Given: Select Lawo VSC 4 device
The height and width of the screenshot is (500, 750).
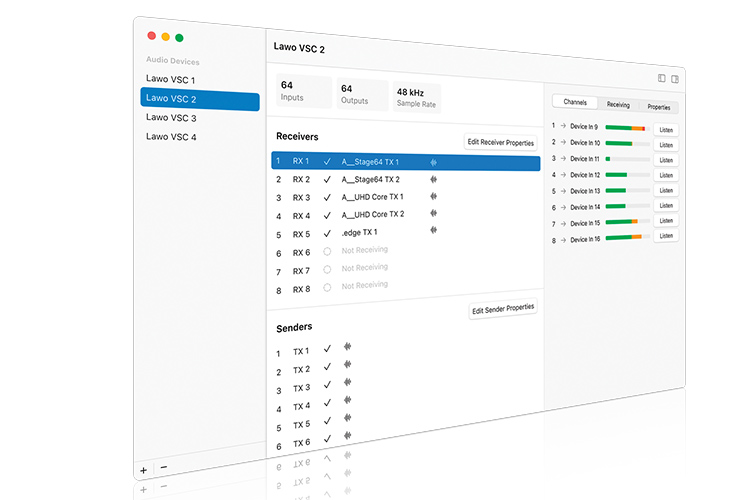Looking at the screenshot, I should click(171, 136).
